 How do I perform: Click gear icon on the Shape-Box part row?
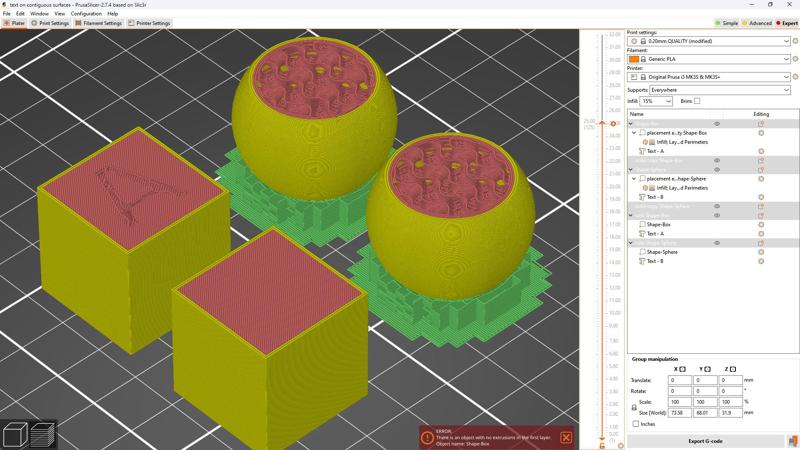click(761, 224)
